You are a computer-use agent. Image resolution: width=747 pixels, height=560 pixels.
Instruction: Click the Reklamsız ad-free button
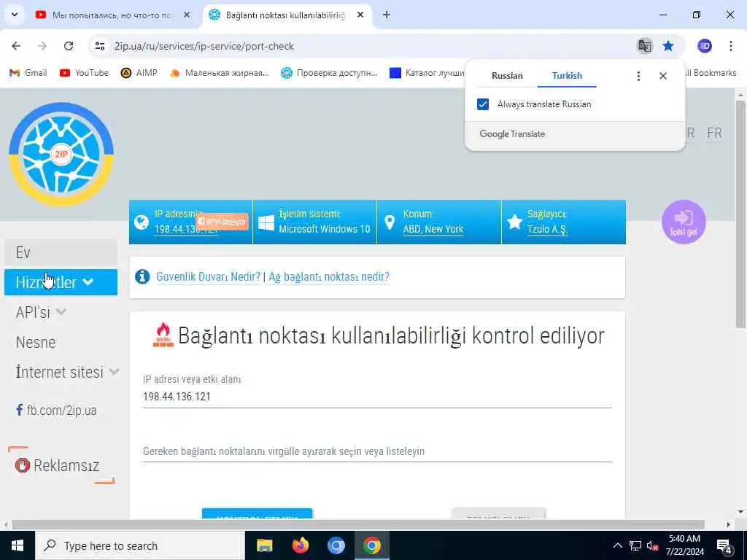(61, 465)
